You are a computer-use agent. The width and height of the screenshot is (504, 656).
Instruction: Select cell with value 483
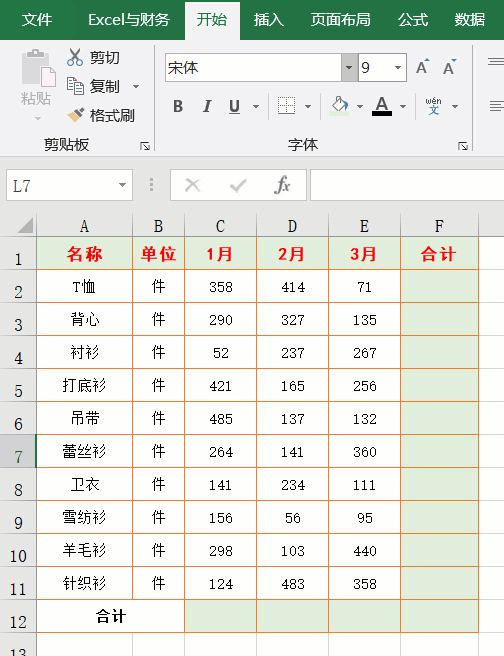pyautogui.click(x=292, y=584)
